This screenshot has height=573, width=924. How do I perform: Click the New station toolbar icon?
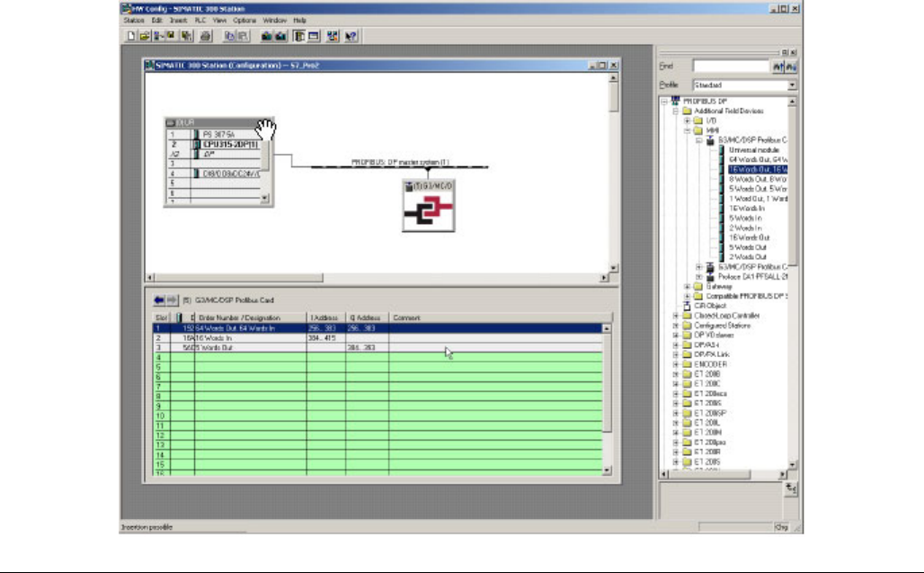[x=131, y=37]
